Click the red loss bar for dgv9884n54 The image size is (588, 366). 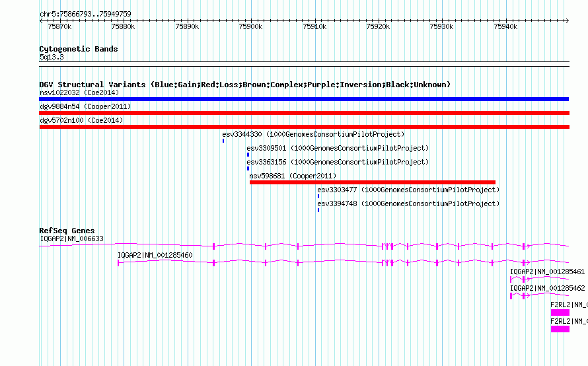tap(304, 113)
